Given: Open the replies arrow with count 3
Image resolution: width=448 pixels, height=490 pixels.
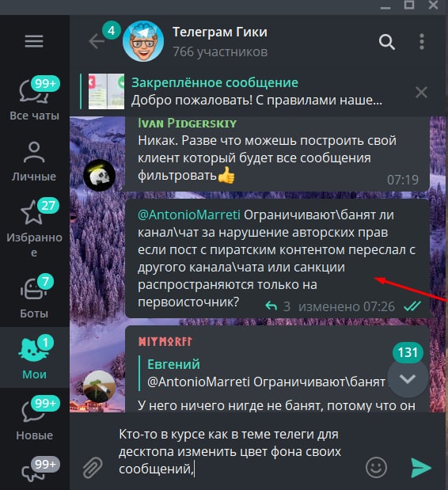Looking at the screenshot, I should [277, 306].
